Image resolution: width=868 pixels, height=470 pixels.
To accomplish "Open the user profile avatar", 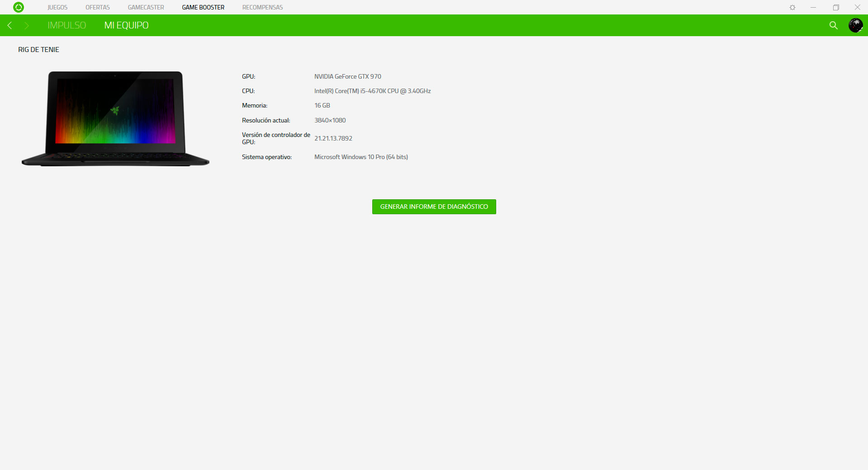I will click(x=855, y=25).
